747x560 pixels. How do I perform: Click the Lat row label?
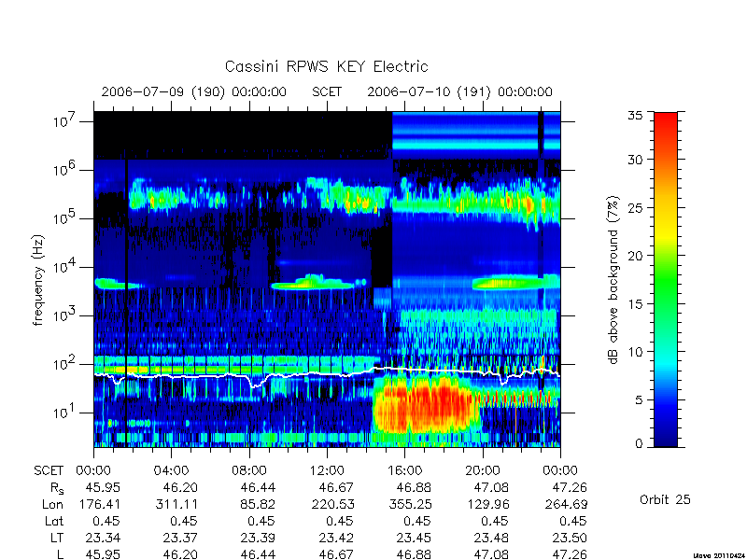[54, 521]
